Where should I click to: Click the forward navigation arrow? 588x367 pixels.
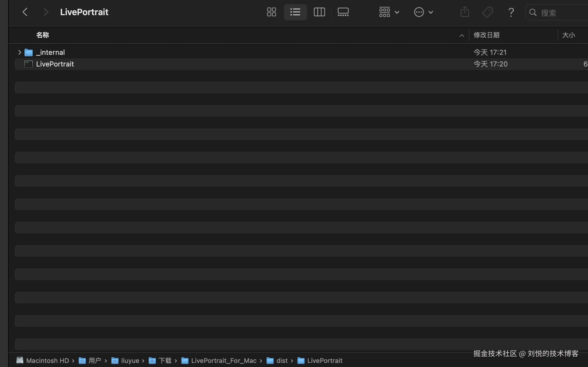click(45, 12)
